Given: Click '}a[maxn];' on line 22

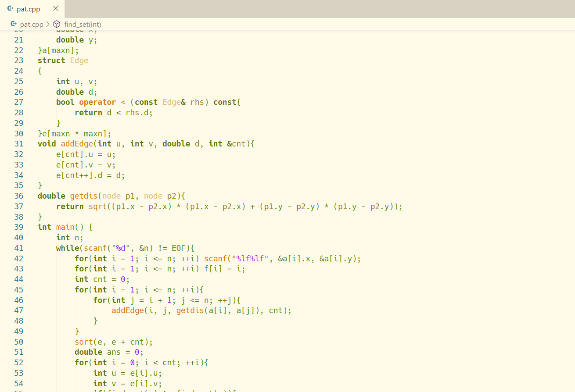Looking at the screenshot, I should (x=58, y=50).
